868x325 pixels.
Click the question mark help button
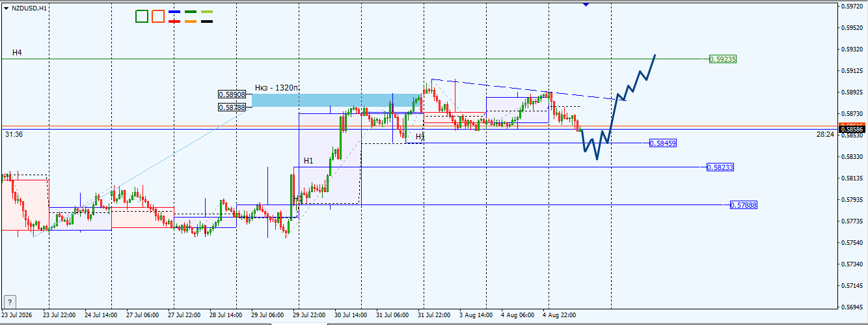click(10, 302)
